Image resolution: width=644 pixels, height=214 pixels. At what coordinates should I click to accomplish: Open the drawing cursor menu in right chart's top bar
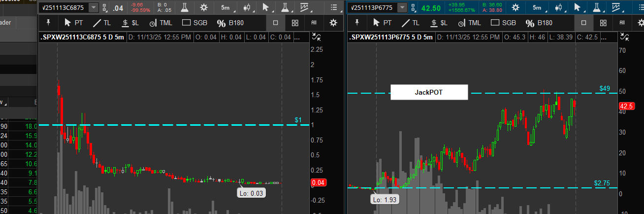[578, 7]
